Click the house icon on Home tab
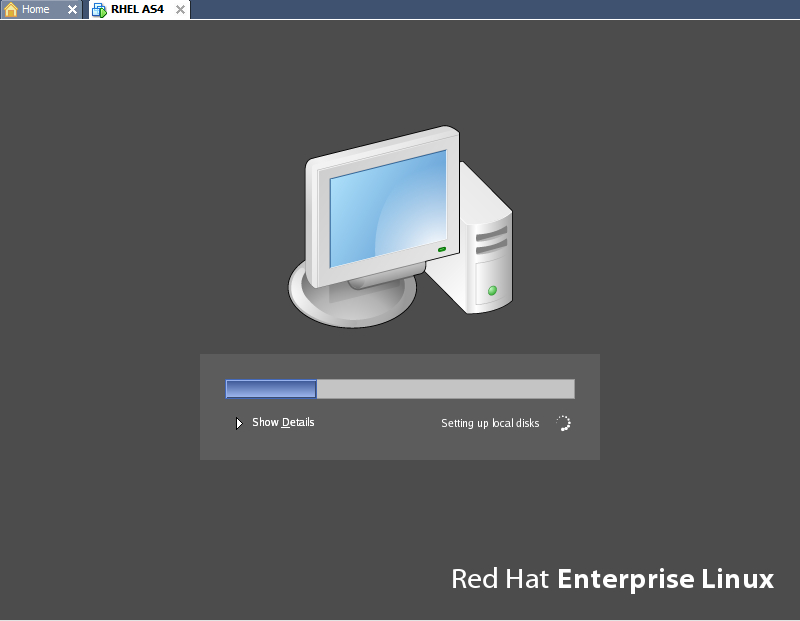Screen dimensions: 800x621 [11, 9]
